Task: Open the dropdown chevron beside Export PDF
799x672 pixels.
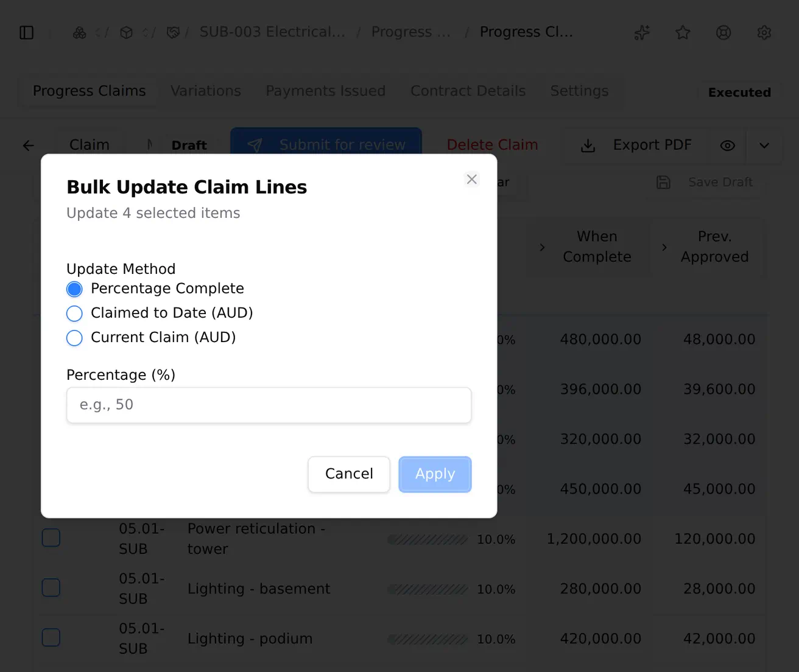Action: click(764, 145)
